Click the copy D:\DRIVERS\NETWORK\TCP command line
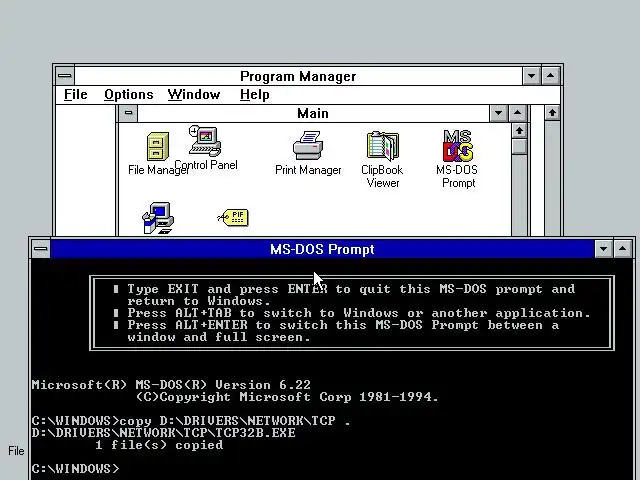This screenshot has height=480, width=640. (191, 421)
